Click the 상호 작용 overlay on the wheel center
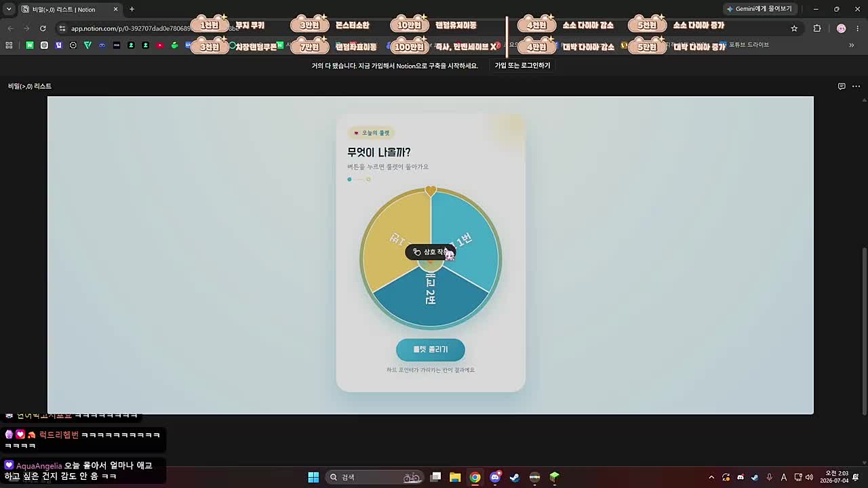The width and height of the screenshot is (868, 488). (x=431, y=252)
